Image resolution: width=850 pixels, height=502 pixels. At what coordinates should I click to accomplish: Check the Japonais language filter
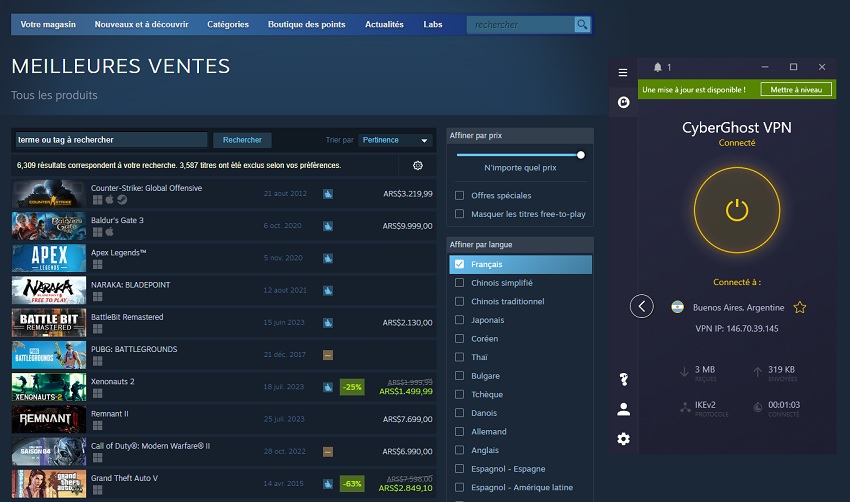pyautogui.click(x=459, y=320)
